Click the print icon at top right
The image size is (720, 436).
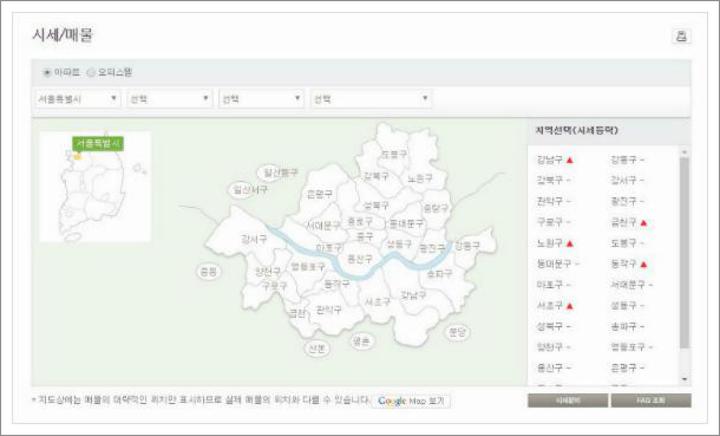(681, 36)
